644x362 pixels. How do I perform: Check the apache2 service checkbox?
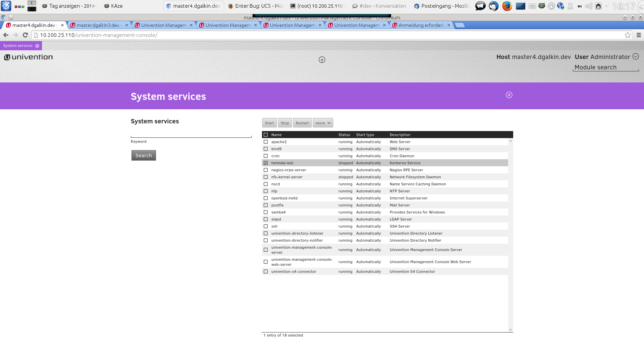(266, 142)
